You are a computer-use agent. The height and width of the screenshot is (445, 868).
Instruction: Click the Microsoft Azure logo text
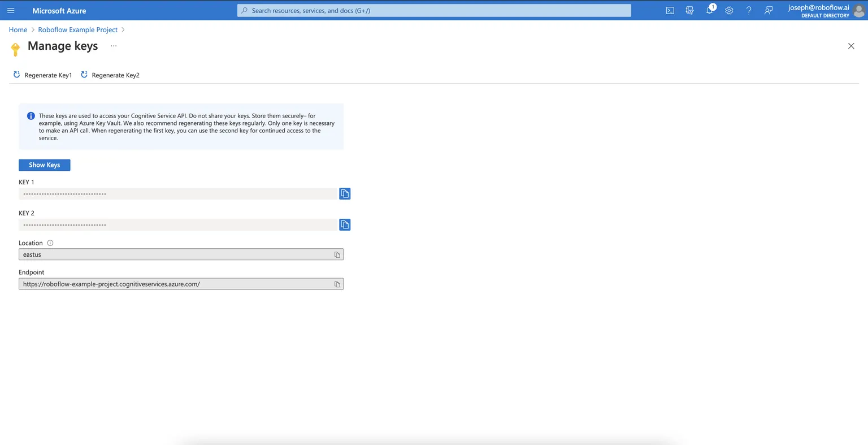pyautogui.click(x=59, y=11)
